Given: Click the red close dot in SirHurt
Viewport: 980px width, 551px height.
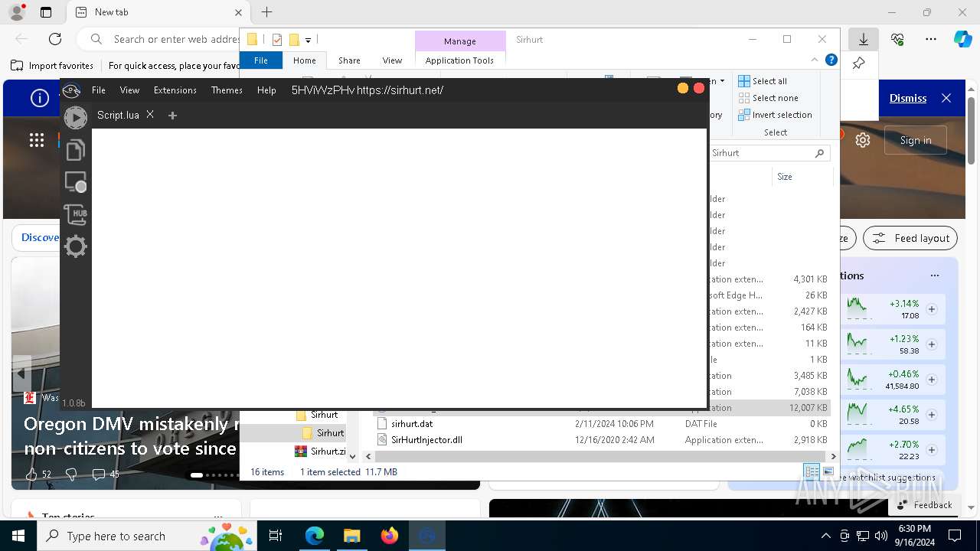Looking at the screenshot, I should (x=698, y=88).
